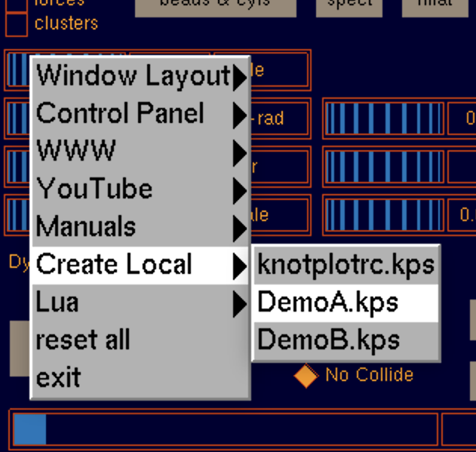Open the YouTube submenu

141,189
